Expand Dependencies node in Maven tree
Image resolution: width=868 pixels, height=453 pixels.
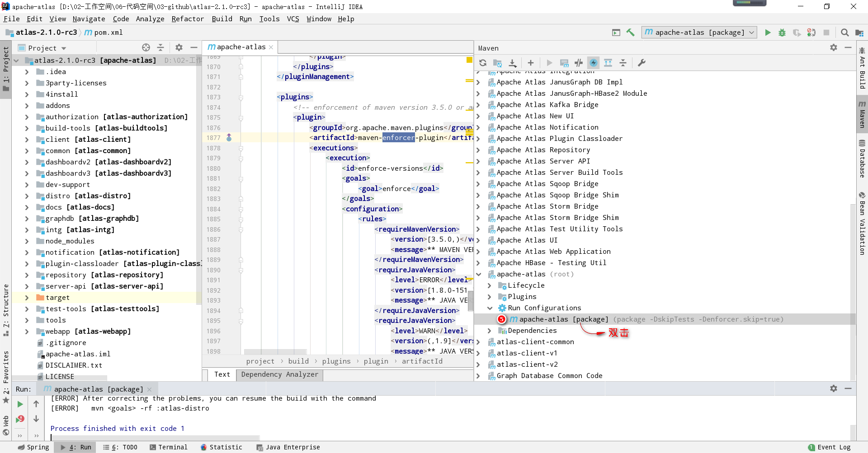[x=489, y=331]
